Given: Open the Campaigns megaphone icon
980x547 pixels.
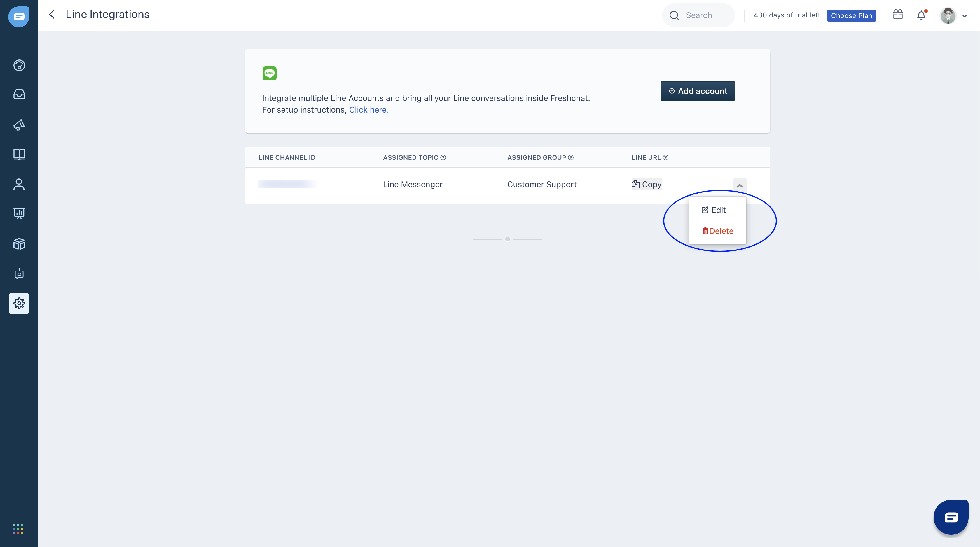Looking at the screenshot, I should (x=19, y=125).
